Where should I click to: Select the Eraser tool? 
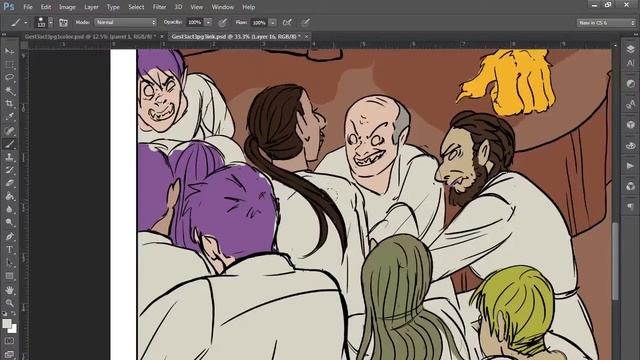pyautogui.click(x=9, y=183)
